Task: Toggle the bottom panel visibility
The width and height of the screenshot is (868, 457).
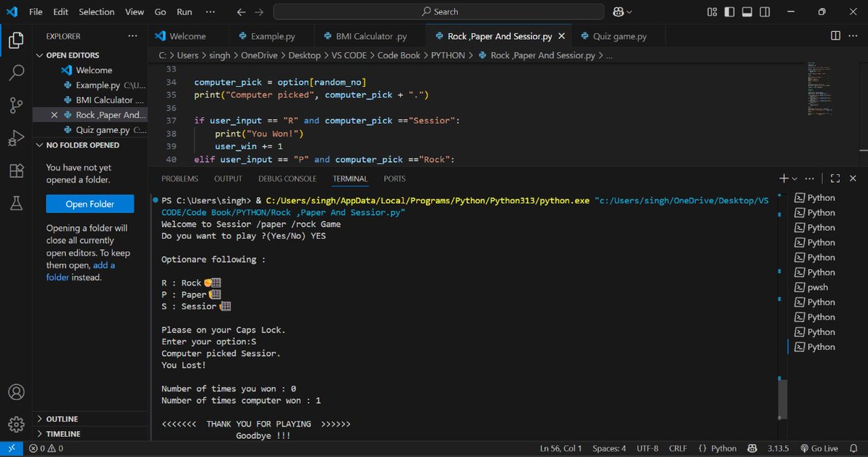Action: pos(747,12)
